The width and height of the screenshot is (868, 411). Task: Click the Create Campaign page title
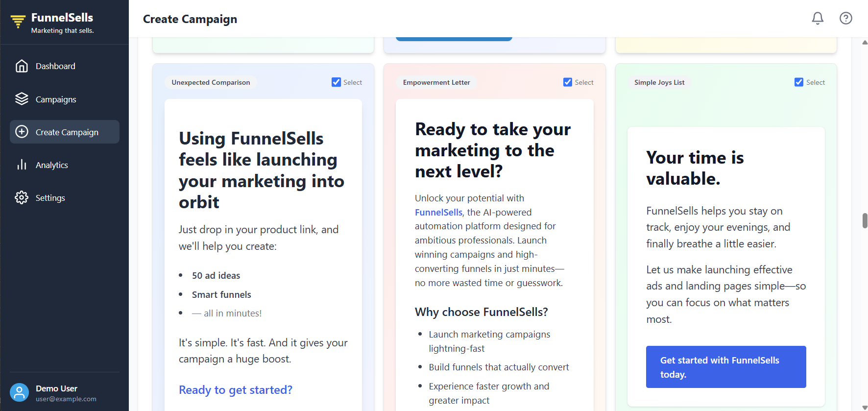(190, 19)
